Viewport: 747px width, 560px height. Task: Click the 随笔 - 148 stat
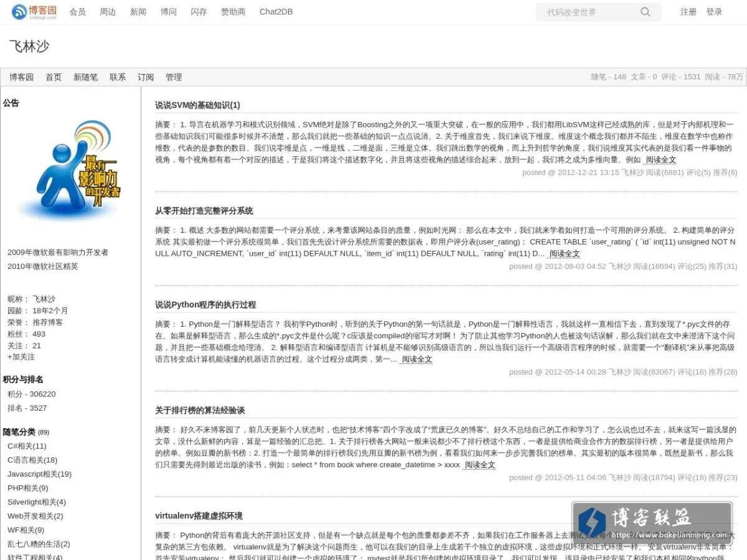tap(608, 77)
